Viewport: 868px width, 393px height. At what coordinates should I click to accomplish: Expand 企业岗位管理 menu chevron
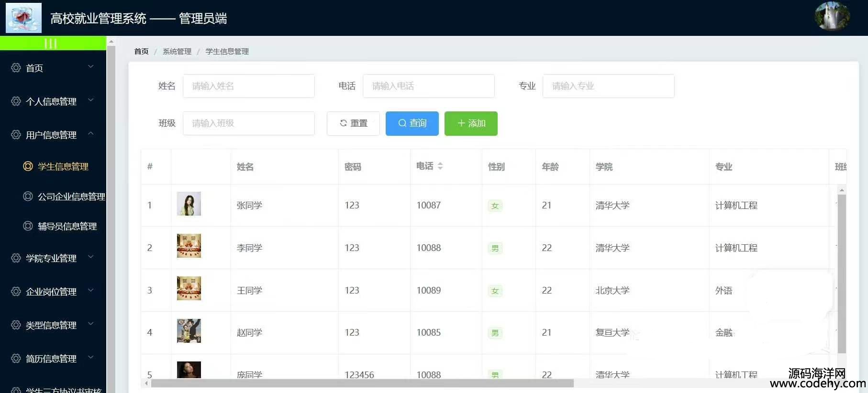coord(90,291)
